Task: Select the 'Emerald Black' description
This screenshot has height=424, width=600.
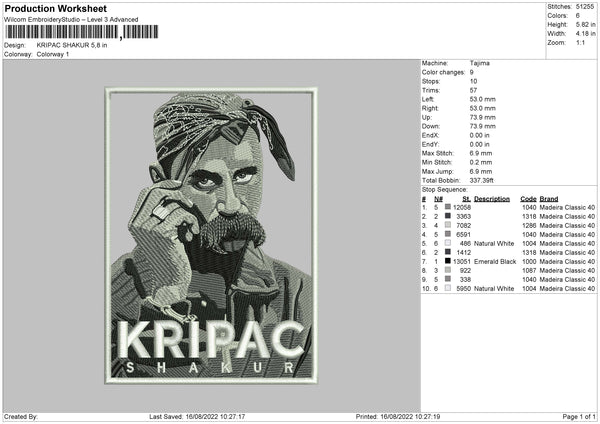Action: tap(495, 261)
